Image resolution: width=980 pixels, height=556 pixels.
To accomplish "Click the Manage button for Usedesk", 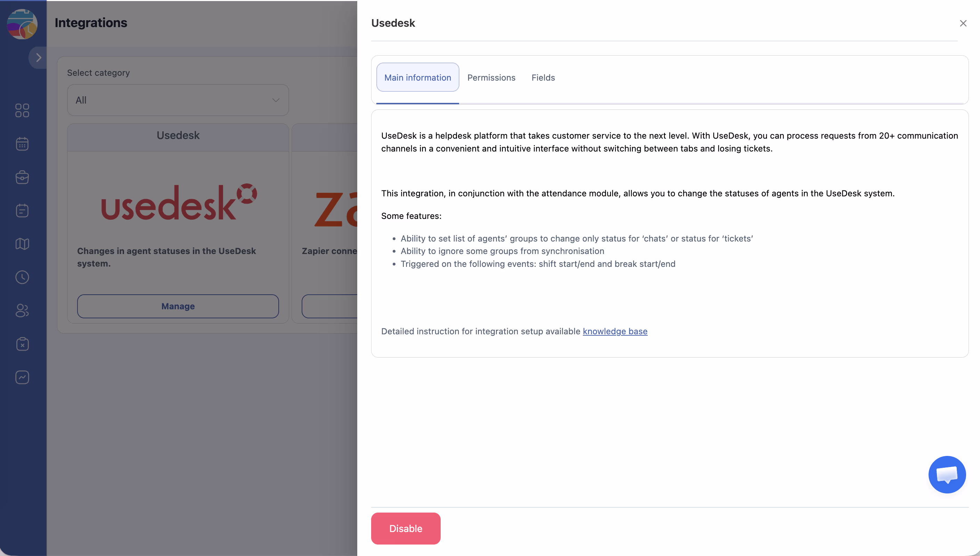I will 178,306.
